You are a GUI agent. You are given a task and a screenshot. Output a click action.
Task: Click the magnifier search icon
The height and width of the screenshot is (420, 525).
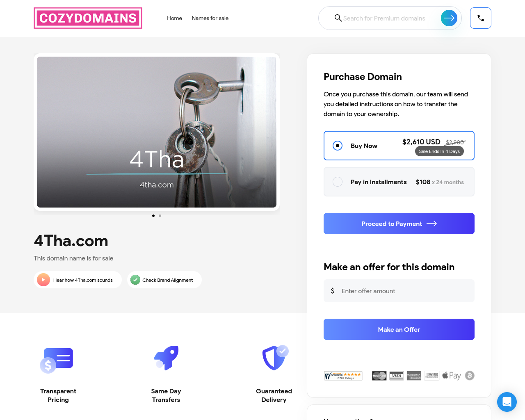pyautogui.click(x=338, y=18)
